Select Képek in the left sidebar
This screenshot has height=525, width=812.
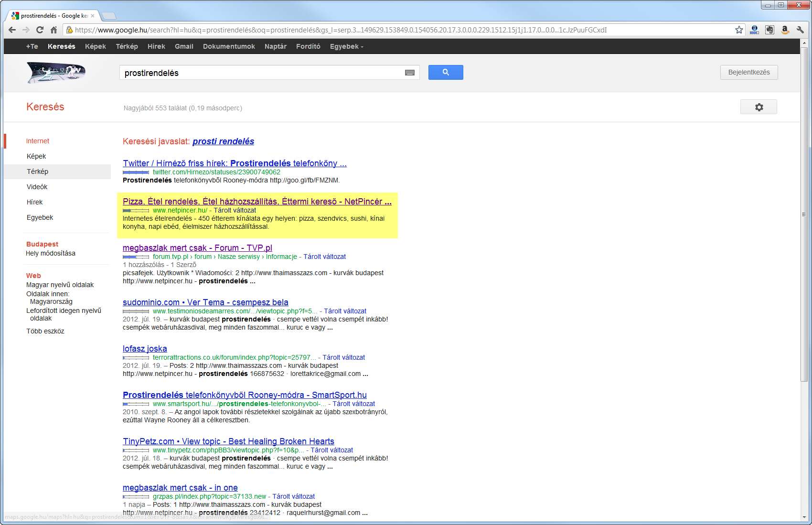(36, 156)
